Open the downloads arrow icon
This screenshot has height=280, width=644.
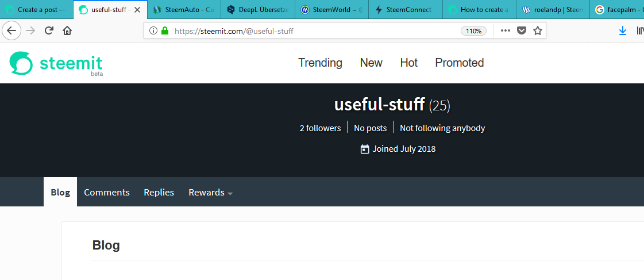[623, 30]
